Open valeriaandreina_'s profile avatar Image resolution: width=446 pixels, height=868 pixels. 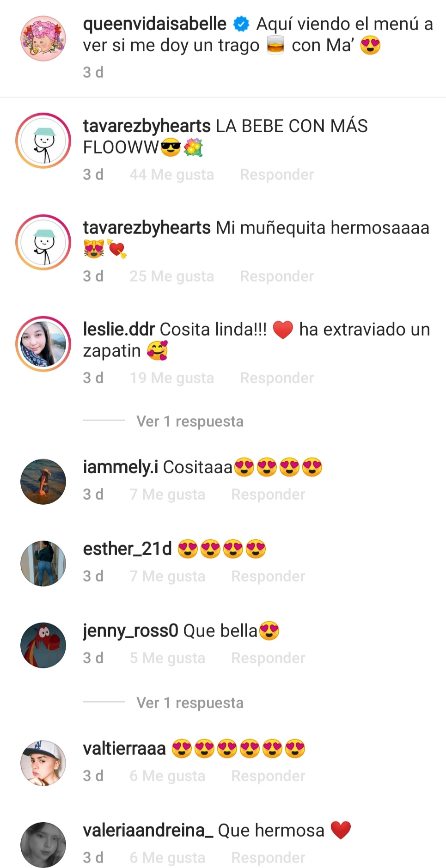[43, 845]
